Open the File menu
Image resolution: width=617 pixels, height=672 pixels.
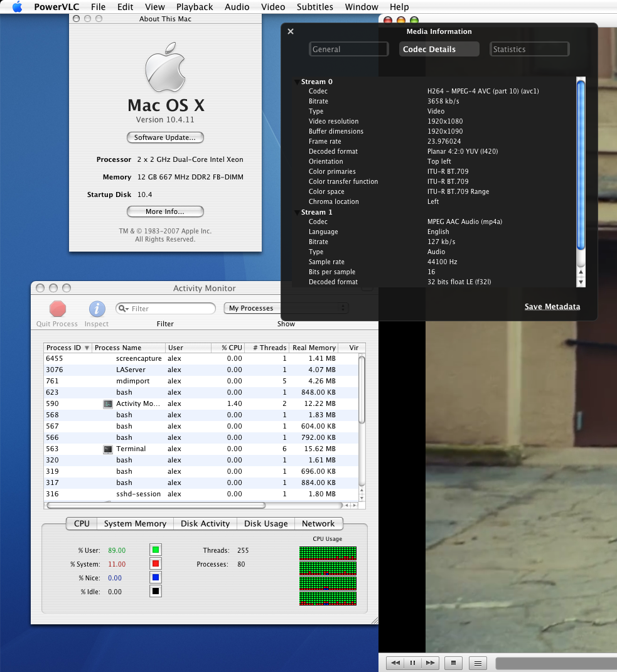[98, 7]
